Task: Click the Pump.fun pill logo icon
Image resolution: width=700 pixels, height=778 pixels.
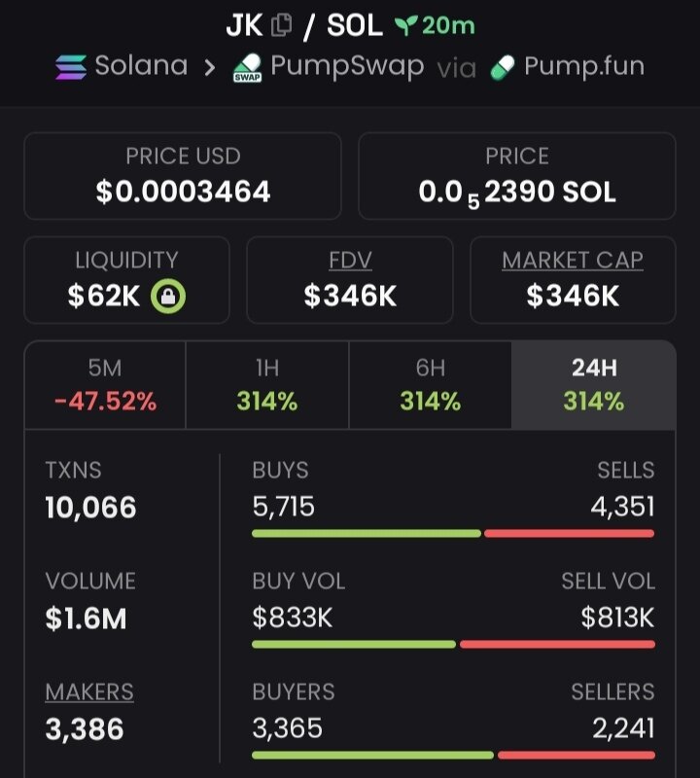Action: click(x=502, y=67)
